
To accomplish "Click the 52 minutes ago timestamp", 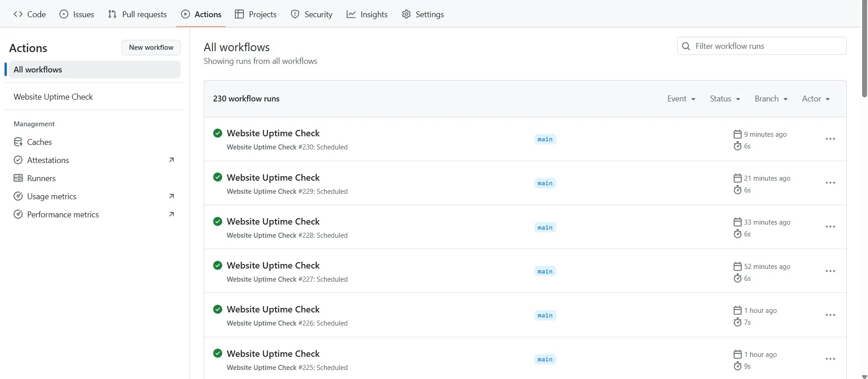I will click(767, 267).
